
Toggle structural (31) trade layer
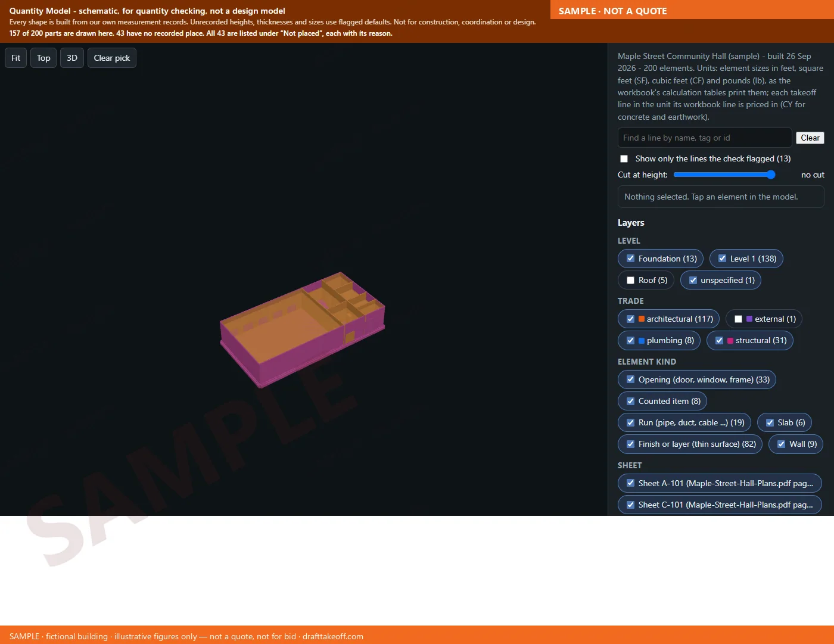(750, 340)
